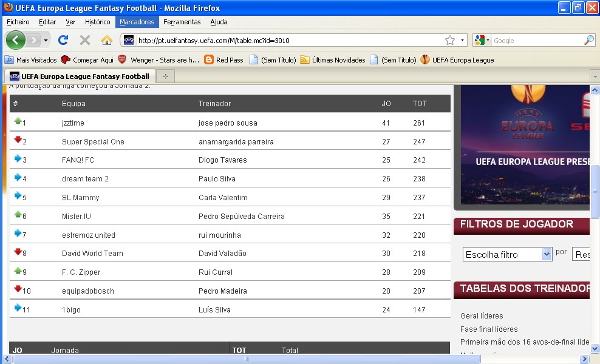Go to the Home page icon
600x364 pixels.
point(107,40)
